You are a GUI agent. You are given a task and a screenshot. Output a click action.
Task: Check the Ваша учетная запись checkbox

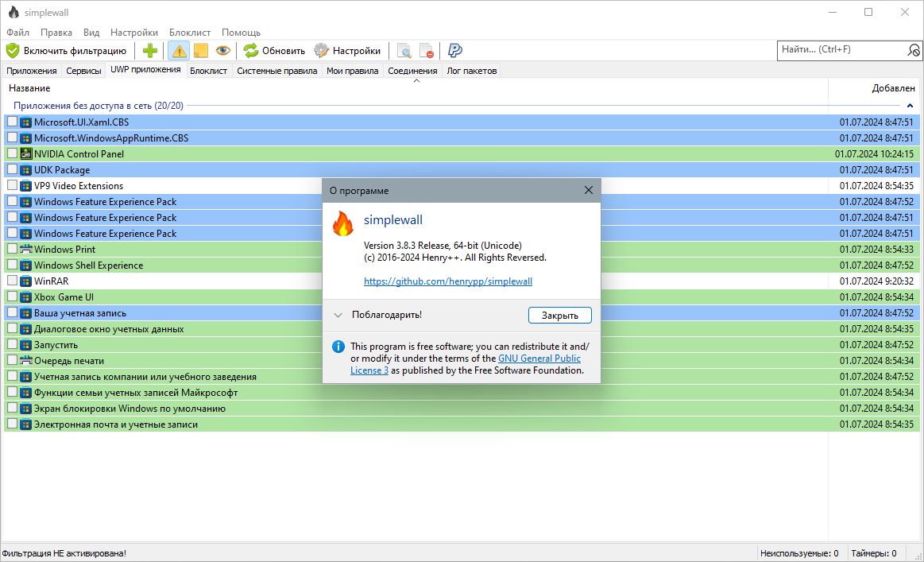[x=12, y=312]
